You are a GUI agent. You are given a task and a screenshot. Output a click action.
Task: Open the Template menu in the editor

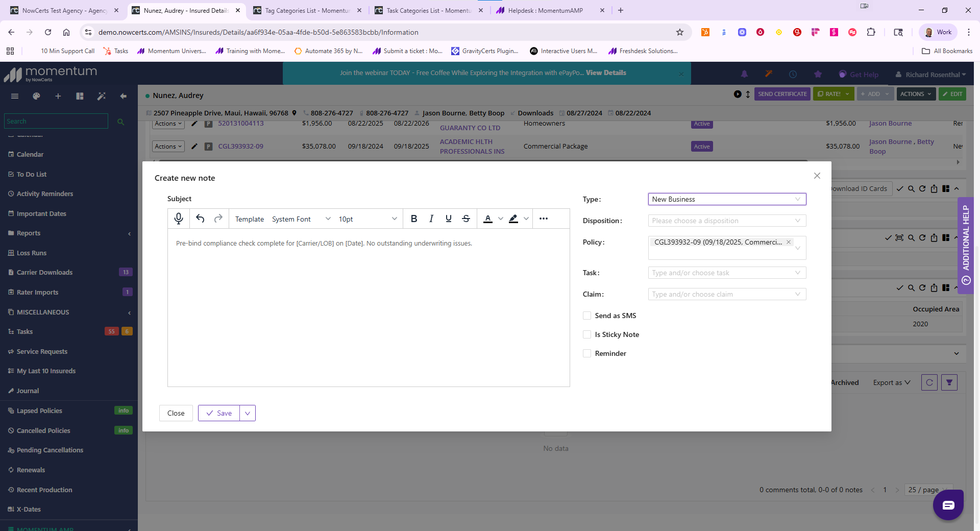click(x=250, y=219)
